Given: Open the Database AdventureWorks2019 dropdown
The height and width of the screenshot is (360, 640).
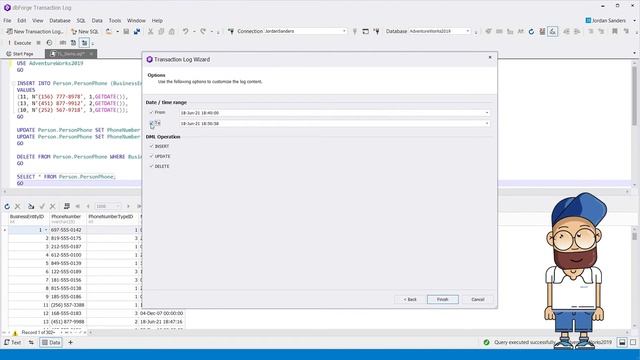Looking at the screenshot, I should point(468,31).
